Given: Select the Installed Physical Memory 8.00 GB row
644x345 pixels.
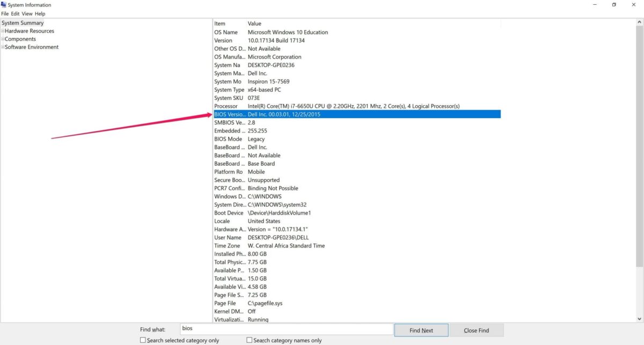Looking at the screenshot, I should point(357,254).
